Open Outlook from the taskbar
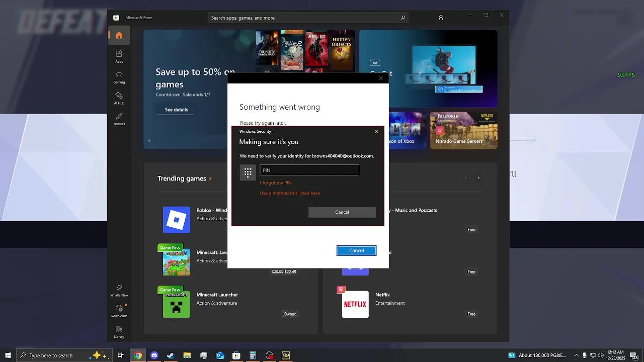Viewport: 644px width, 362px height. (x=220, y=355)
